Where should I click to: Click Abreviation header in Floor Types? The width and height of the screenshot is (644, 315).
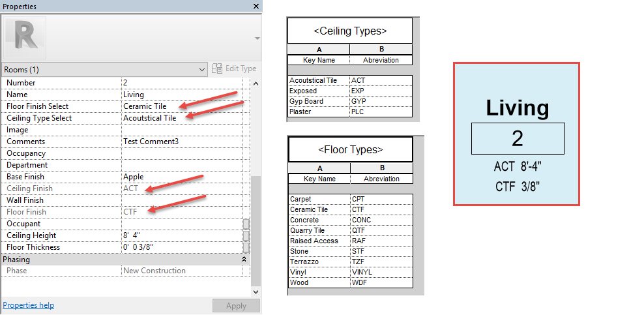[x=381, y=179]
